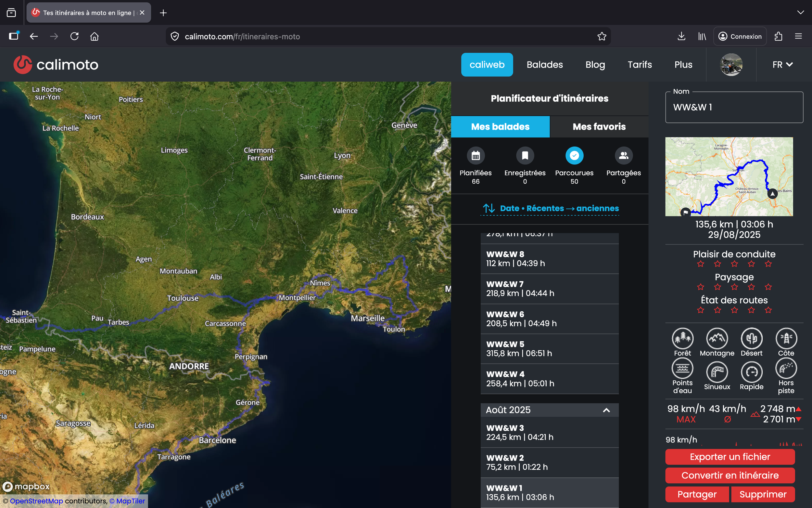Viewport: 812px width, 508px height.
Task: Click the Points d'eau icon
Action: [x=682, y=368]
